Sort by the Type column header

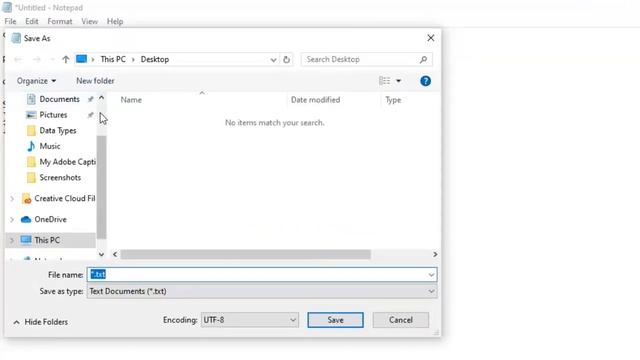[393, 100]
